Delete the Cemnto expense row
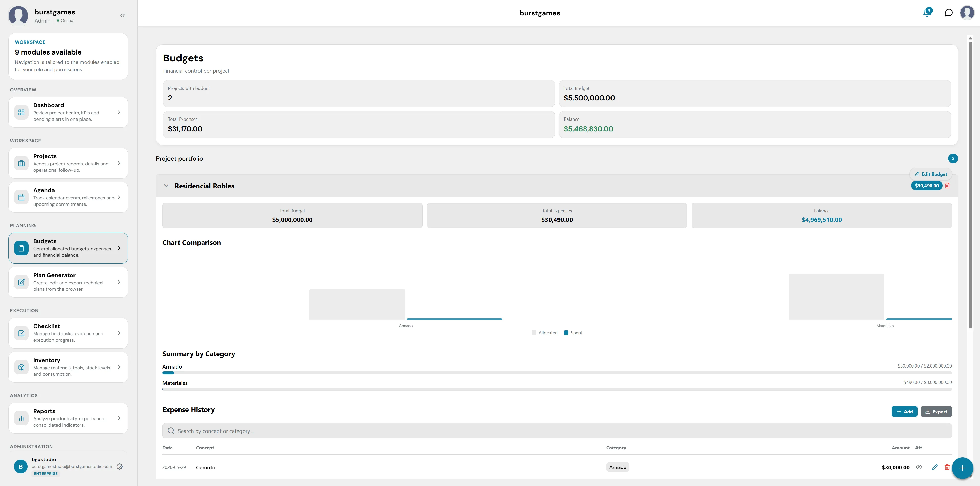 (947, 467)
